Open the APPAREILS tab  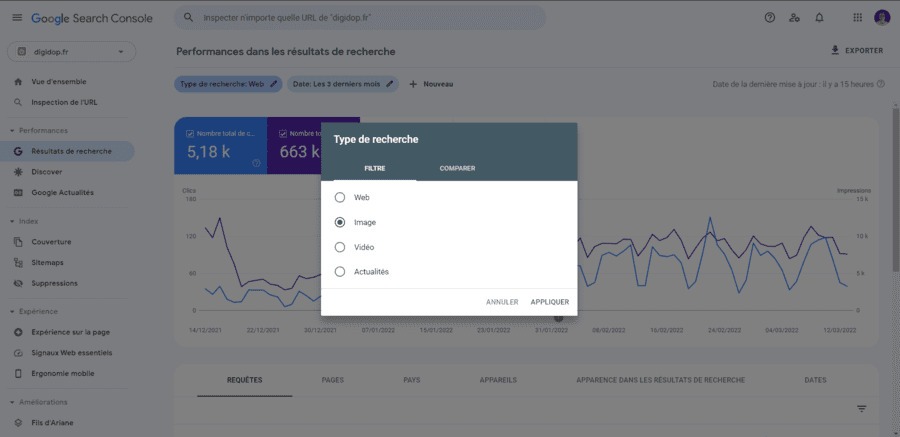(498, 380)
